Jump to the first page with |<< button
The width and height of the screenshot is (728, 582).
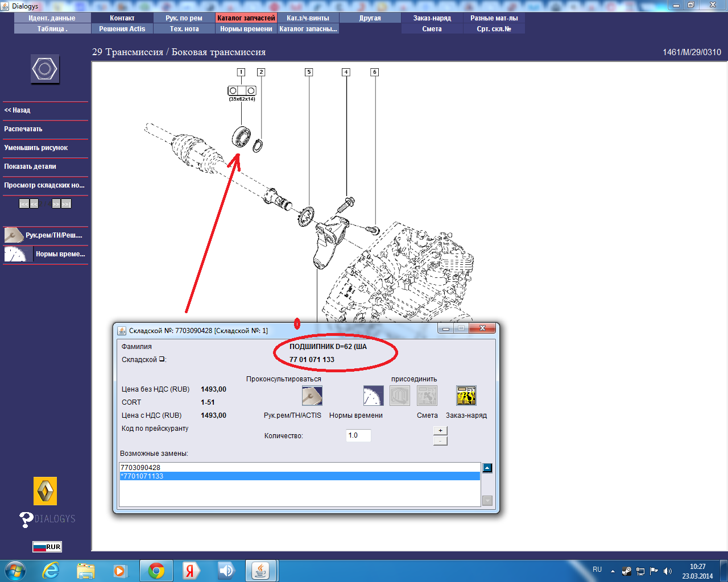(x=24, y=203)
